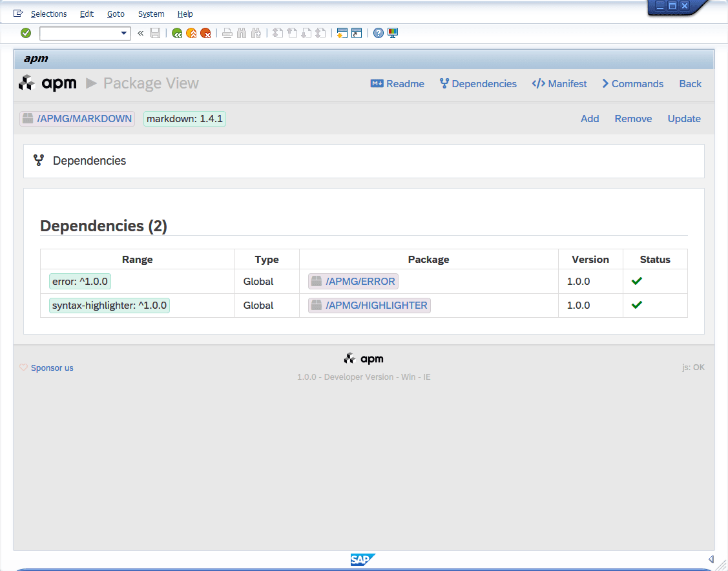
Task: Click the green status checkmark for /APMG/ERROR
Action: click(x=636, y=281)
